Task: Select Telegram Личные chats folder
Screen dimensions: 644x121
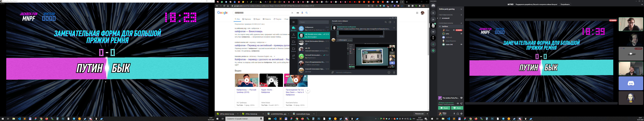Action: click(293, 36)
